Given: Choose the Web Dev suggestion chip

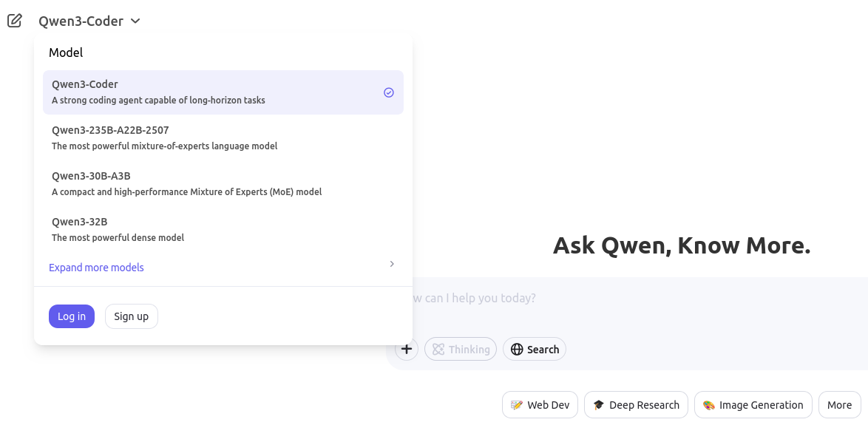Looking at the screenshot, I should tap(540, 405).
